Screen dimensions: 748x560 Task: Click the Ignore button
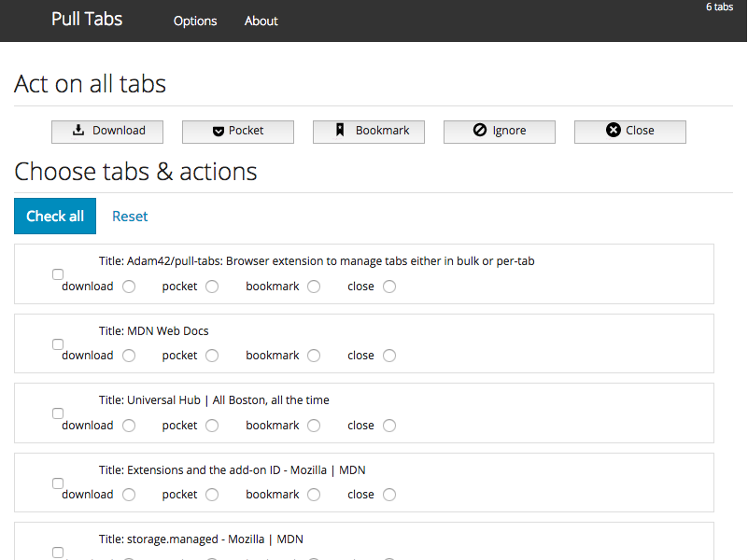pyautogui.click(x=499, y=132)
